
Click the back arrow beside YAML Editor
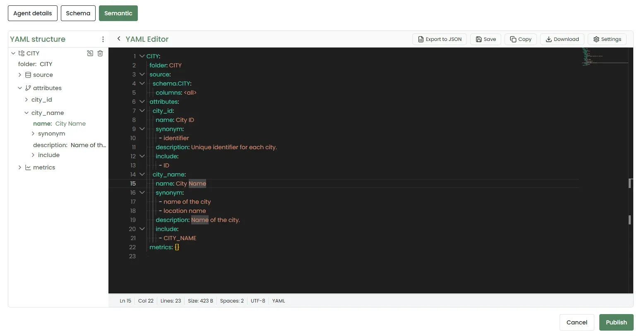pyautogui.click(x=119, y=39)
